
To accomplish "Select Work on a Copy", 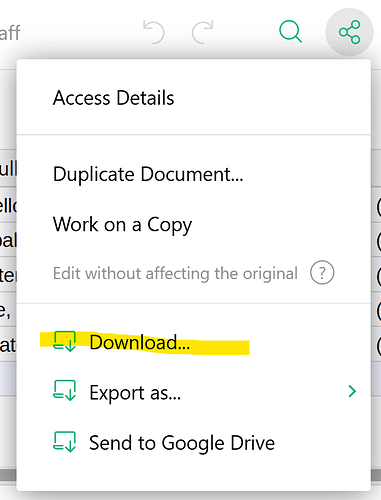I will click(122, 224).
